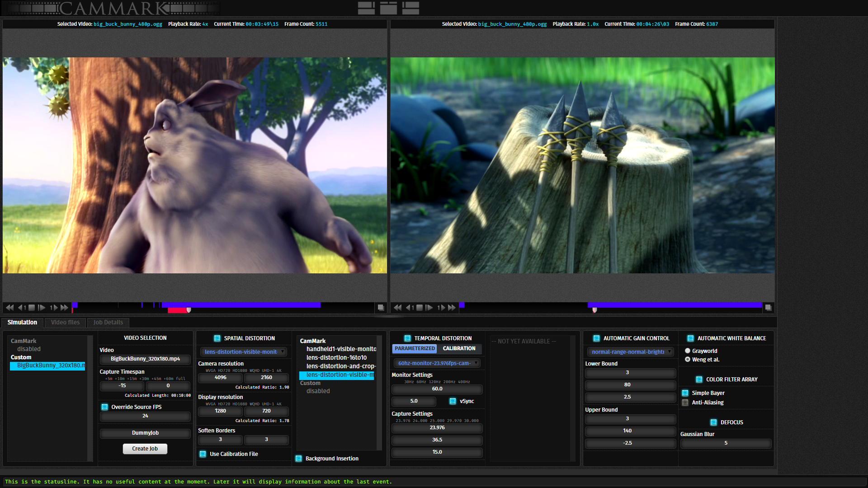Drag the left video playback timeline marker

[190, 309]
